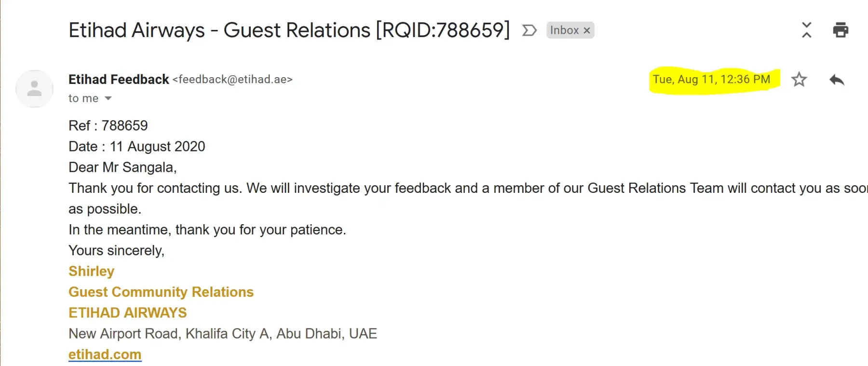Click the New Airport Road address line

223,334
